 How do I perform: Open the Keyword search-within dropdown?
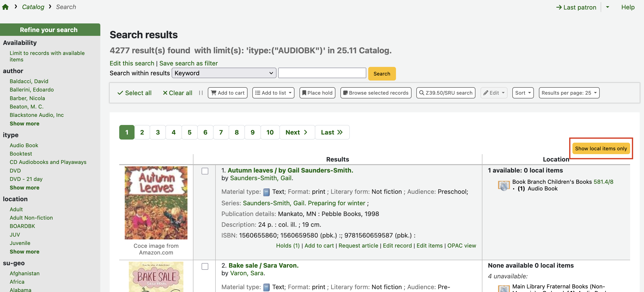pos(224,73)
